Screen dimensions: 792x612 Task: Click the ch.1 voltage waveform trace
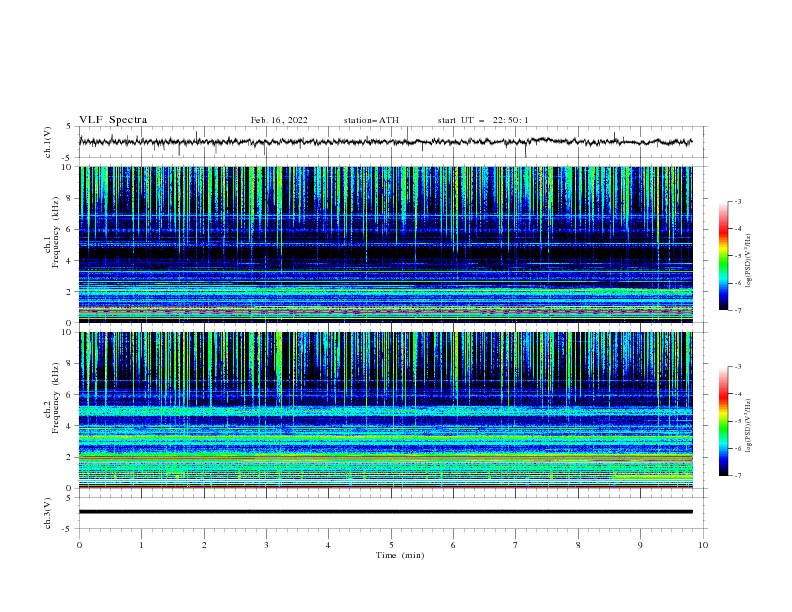tap(385, 142)
